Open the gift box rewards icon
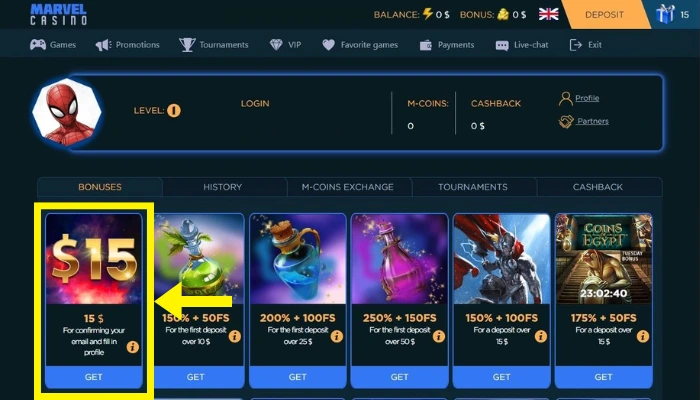700x400 pixels. 665,14
